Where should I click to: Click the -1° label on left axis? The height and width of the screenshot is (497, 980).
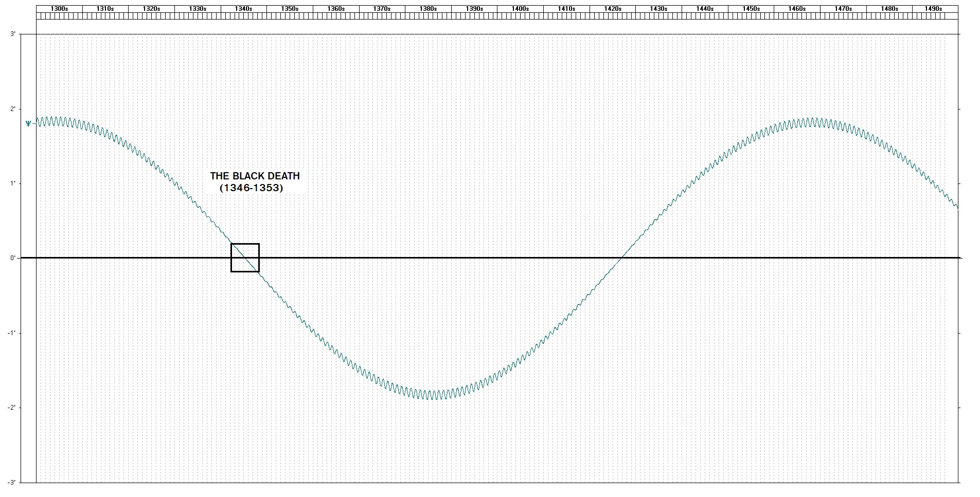[11, 333]
